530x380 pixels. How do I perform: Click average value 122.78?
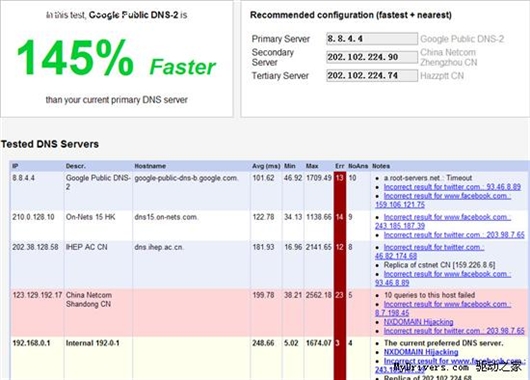tap(263, 217)
